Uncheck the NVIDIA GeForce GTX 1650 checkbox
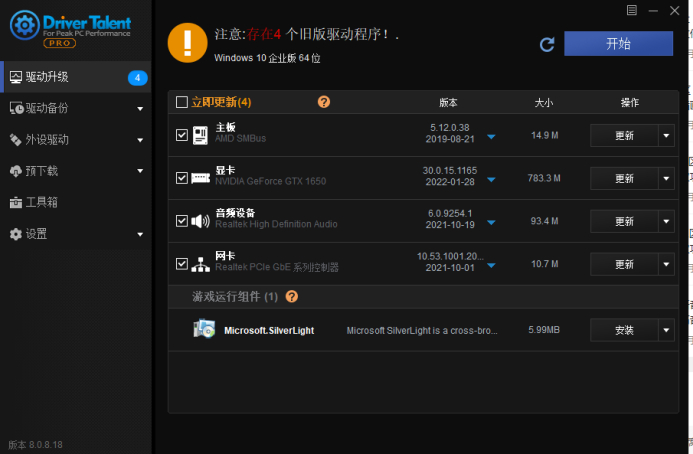Screen dimensions: 693x454 (x=182, y=178)
